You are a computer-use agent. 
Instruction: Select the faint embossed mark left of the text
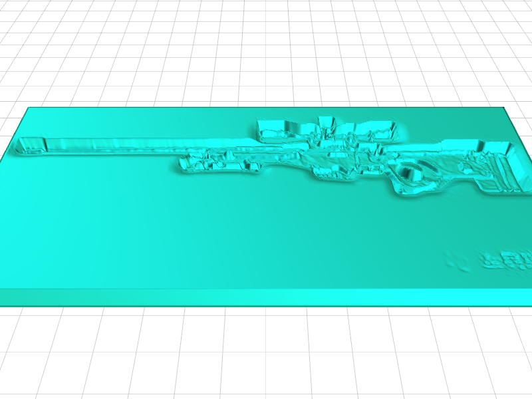pos(458,261)
